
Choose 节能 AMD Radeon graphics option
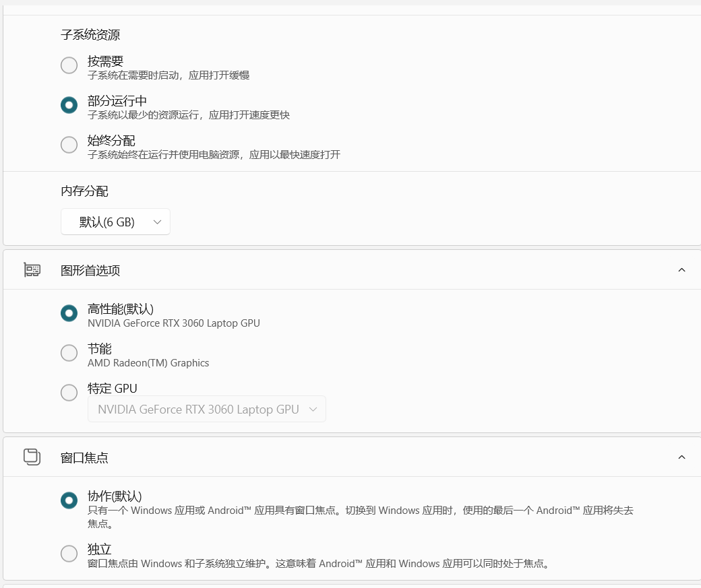coord(69,353)
